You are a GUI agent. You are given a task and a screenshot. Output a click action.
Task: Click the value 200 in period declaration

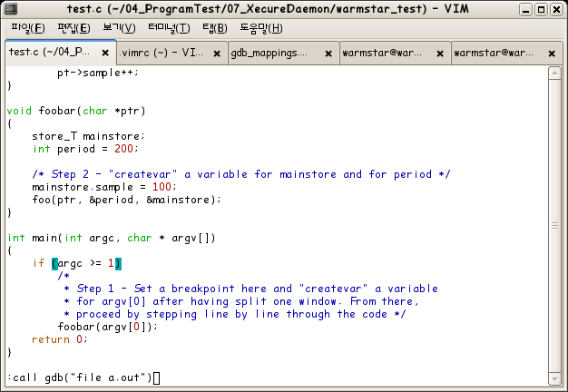[x=124, y=149]
